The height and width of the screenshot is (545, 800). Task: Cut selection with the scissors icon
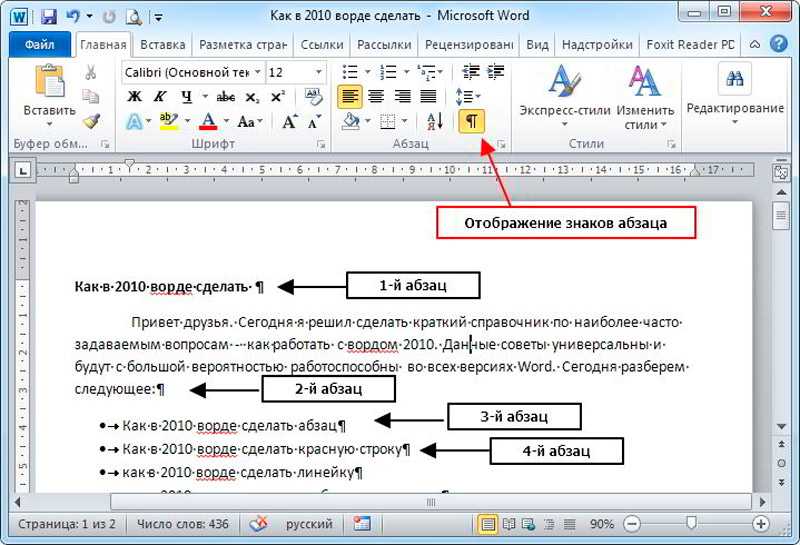(x=91, y=72)
